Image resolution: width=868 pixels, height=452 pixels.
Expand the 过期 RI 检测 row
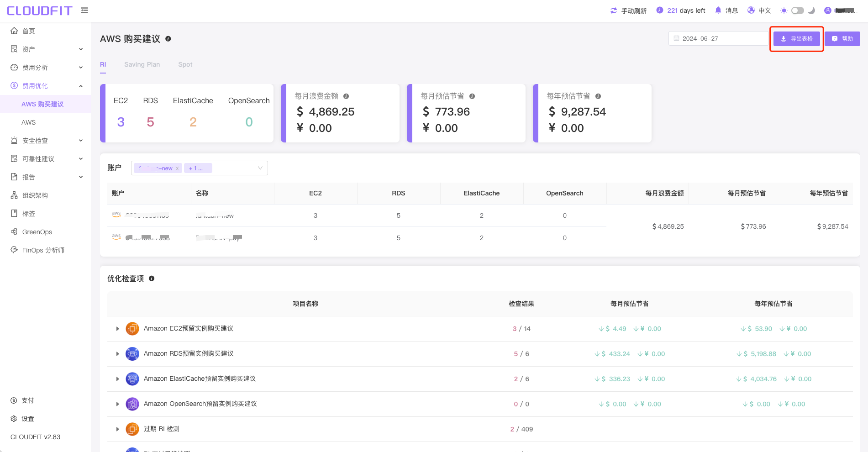click(x=117, y=429)
